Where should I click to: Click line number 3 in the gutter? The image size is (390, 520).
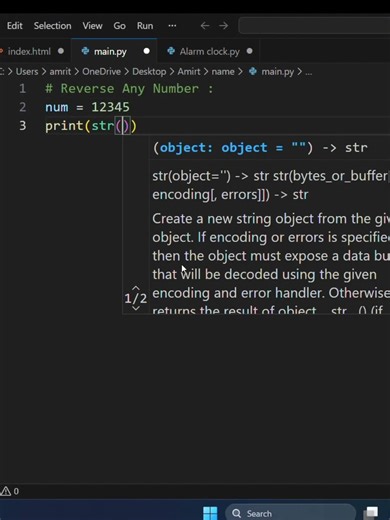[22, 126]
